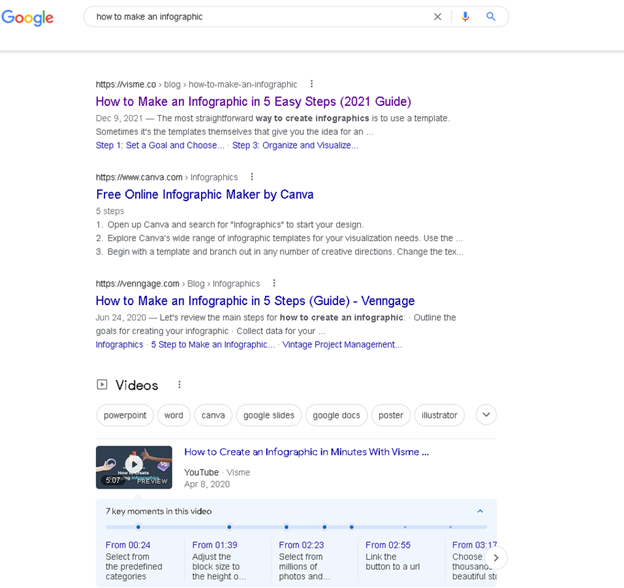Open Venngage How to Make an Infographic link
The image size is (624, 588).
255,301
